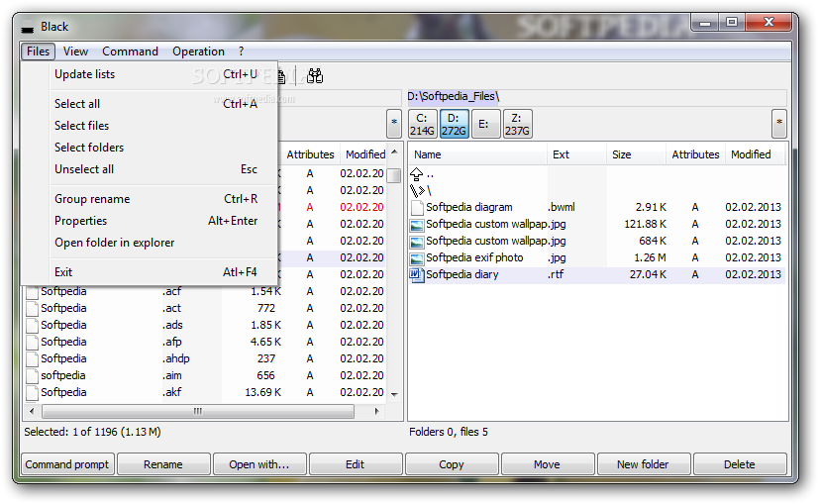Click the Softpedia .ahdp file icon

pos(33,358)
